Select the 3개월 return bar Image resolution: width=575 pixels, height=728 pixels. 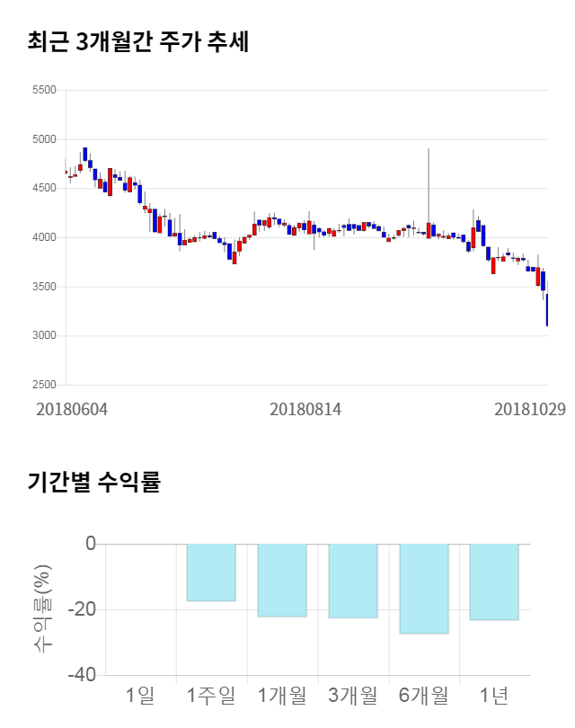(353, 581)
